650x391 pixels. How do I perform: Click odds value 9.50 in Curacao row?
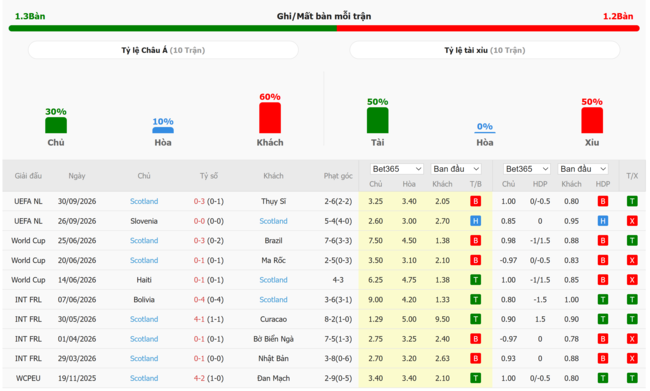[442, 319]
